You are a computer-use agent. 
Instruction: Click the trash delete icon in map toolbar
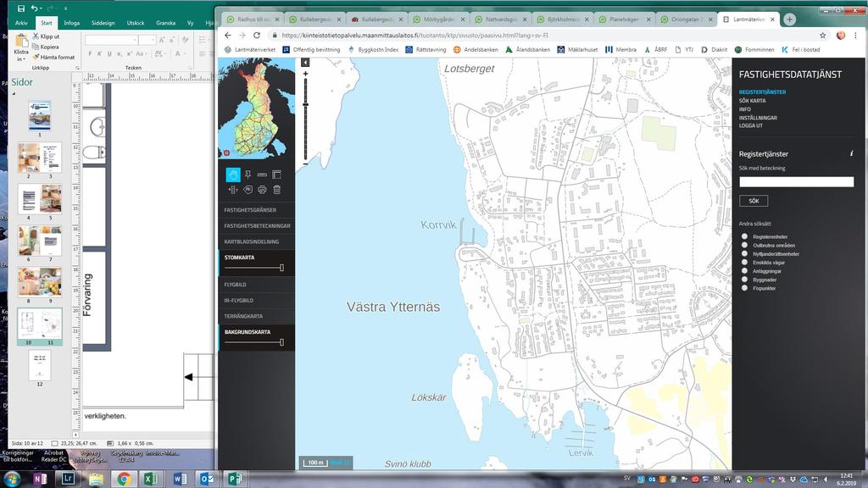click(x=277, y=190)
